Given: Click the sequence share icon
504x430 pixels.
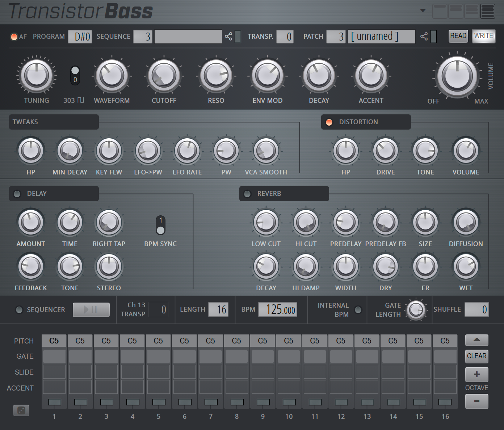Looking at the screenshot, I should point(228,36).
